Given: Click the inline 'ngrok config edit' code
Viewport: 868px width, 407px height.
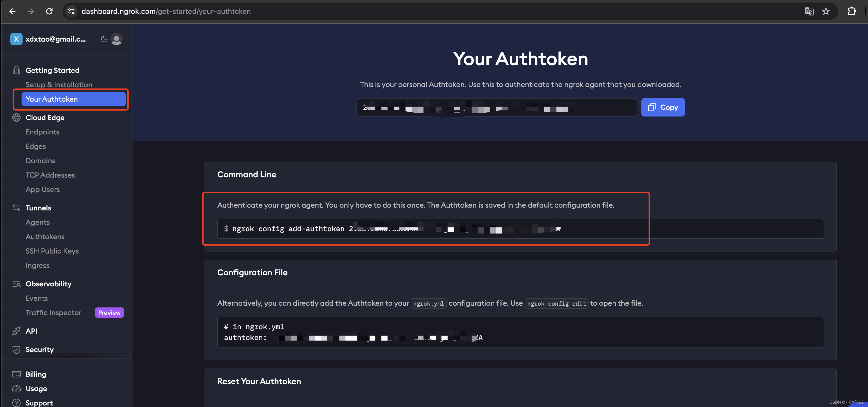Looking at the screenshot, I should pos(556,303).
